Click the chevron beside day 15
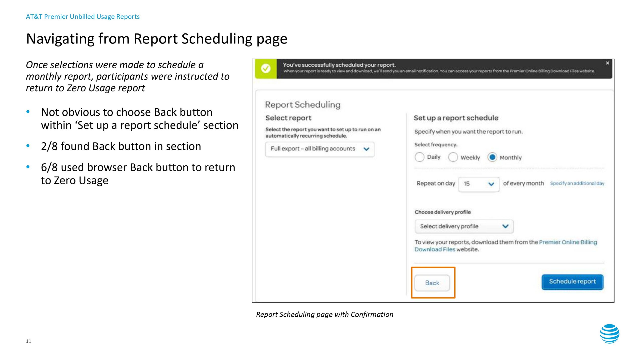 coord(491,184)
